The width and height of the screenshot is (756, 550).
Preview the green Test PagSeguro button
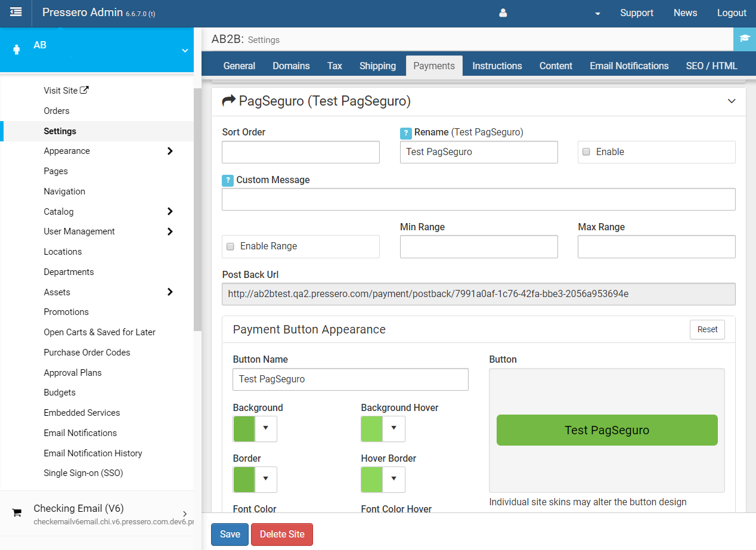(x=607, y=430)
